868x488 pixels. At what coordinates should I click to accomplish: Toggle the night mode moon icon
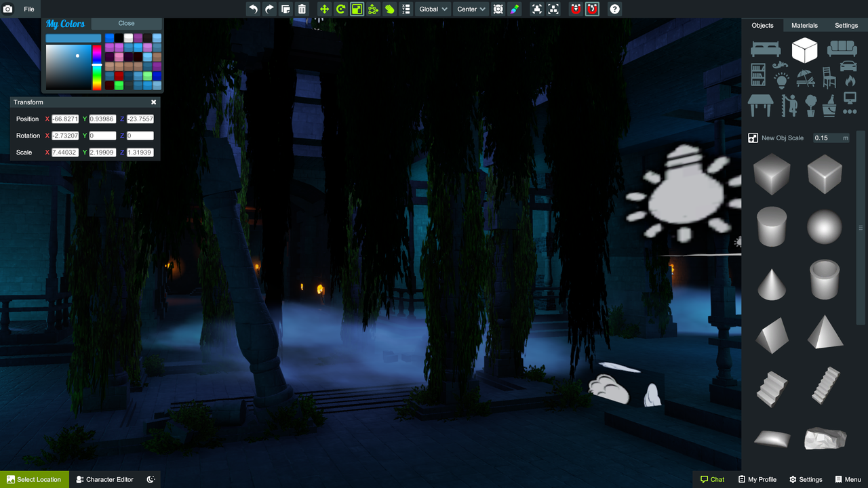point(151,479)
